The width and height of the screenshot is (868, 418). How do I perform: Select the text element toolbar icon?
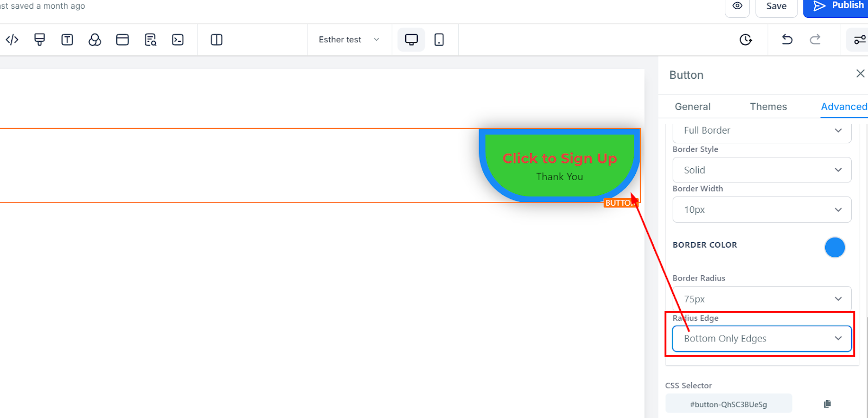[x=67, y=40]
